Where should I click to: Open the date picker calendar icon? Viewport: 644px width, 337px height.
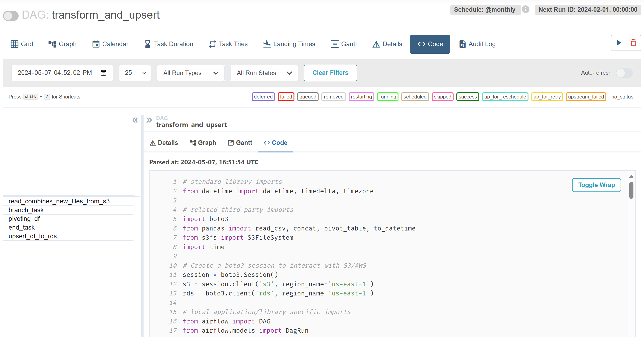(x=104, y=73)
